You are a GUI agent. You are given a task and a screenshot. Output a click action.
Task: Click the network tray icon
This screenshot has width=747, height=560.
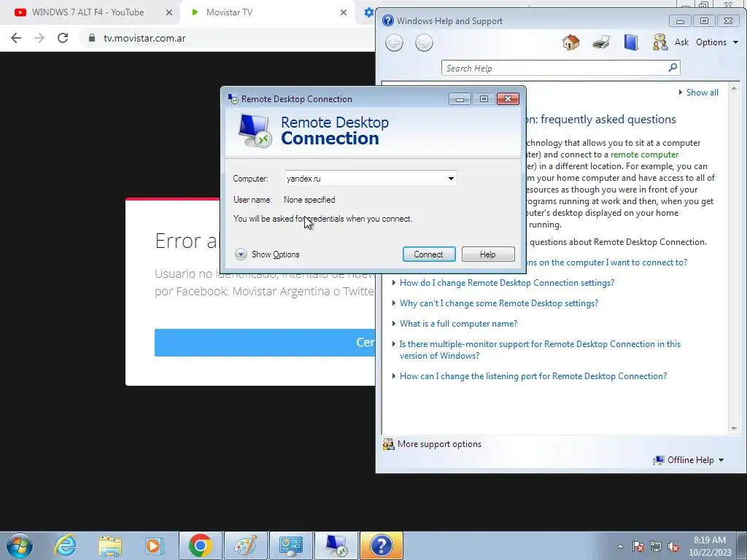click(x=656, y=546)
